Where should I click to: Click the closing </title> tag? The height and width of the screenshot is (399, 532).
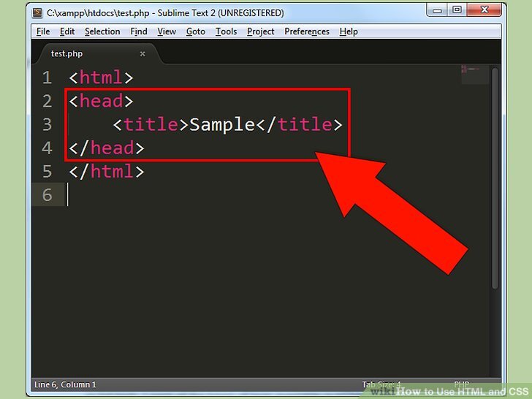tap(299, 124)
